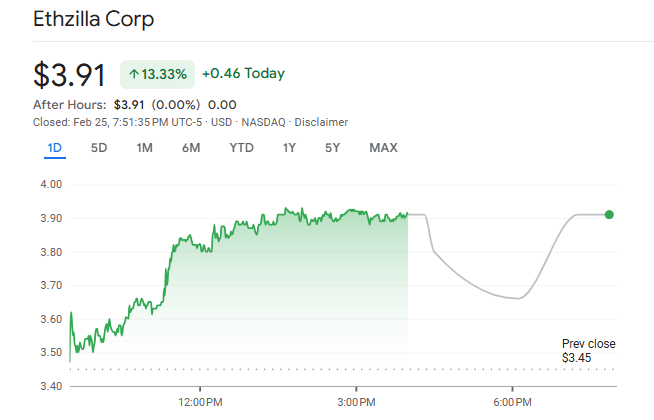Viewport: 654px width, 420px height.
Task: Click the Prev close $3.45 label
Action: click(x=588, y=350)
